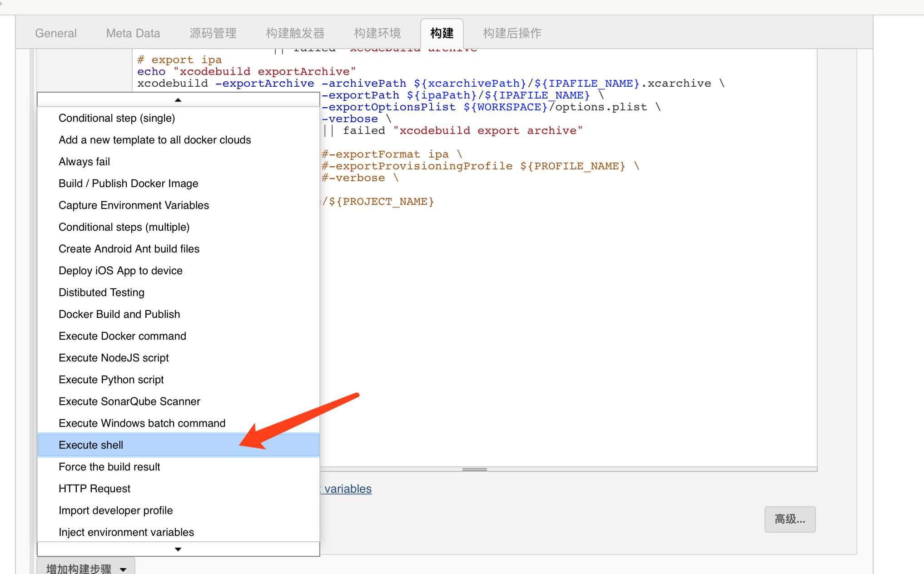Choose Conditional steps (multiple) entry
924x574 pixels.
coord(179,227)
